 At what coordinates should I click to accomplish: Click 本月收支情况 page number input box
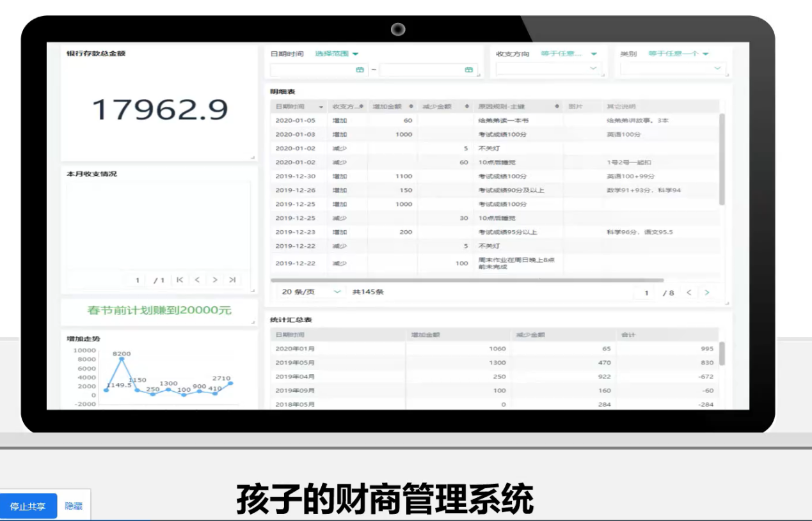[x=136, y=280]
